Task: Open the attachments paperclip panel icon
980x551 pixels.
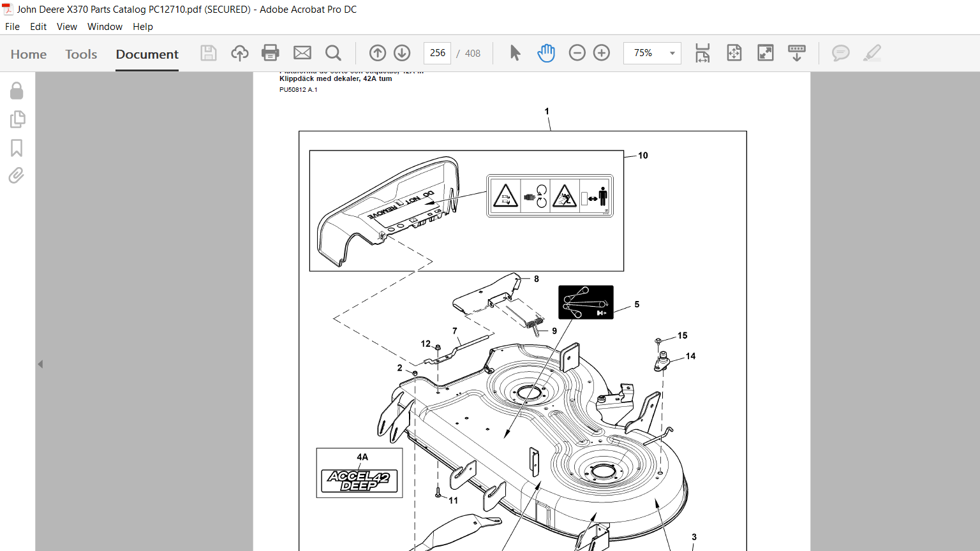Action: (x=17, y=175)
